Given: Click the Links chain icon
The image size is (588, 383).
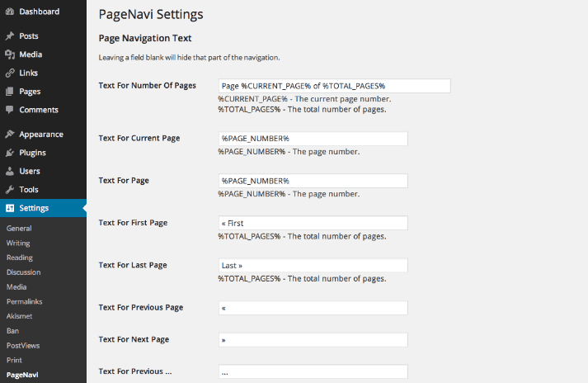Looking at the screenshot, I should point(10,73).
